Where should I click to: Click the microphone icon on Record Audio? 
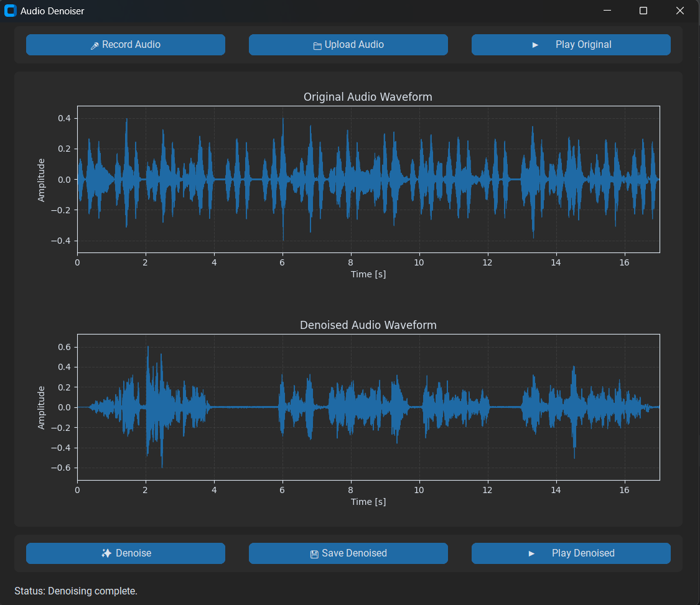(x=95, y=45)
